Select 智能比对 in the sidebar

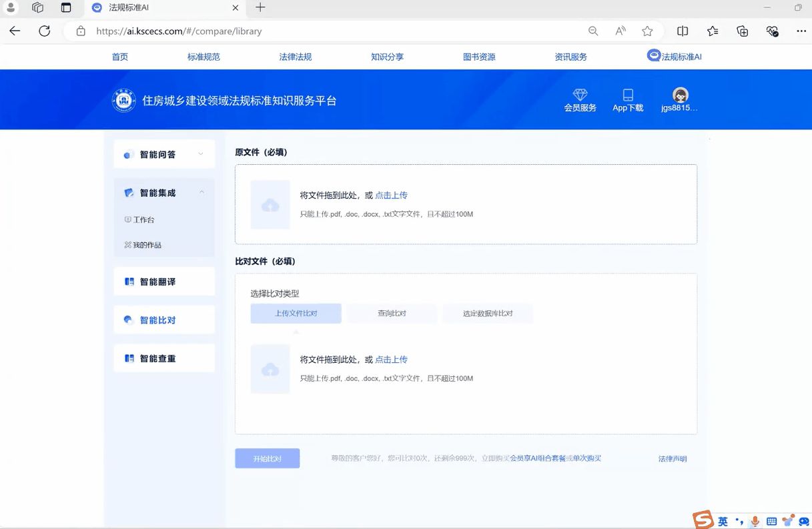[164, 320]
